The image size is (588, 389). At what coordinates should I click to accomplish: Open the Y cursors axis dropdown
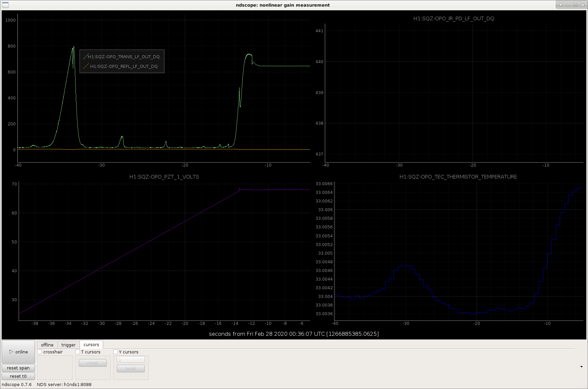click(131, 359)
